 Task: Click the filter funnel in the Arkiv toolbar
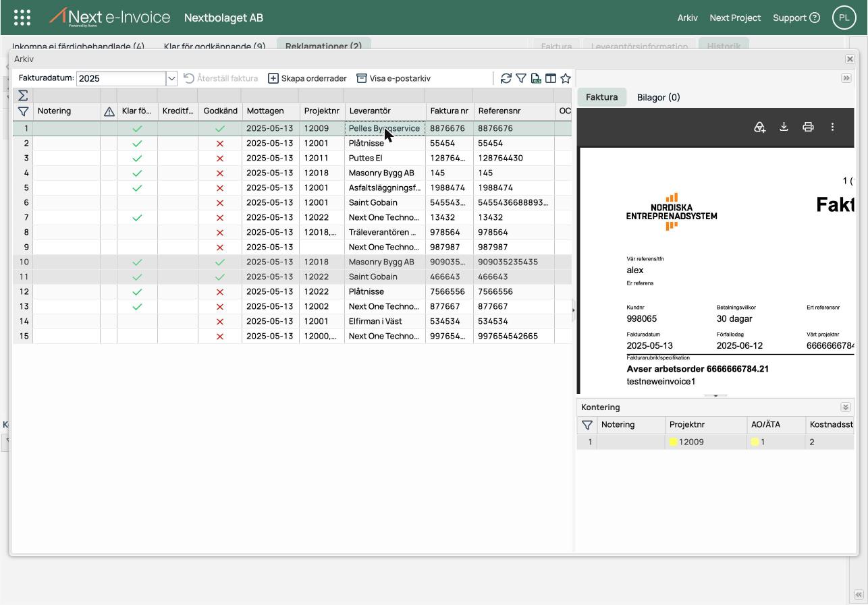click(x=521, y=78)
